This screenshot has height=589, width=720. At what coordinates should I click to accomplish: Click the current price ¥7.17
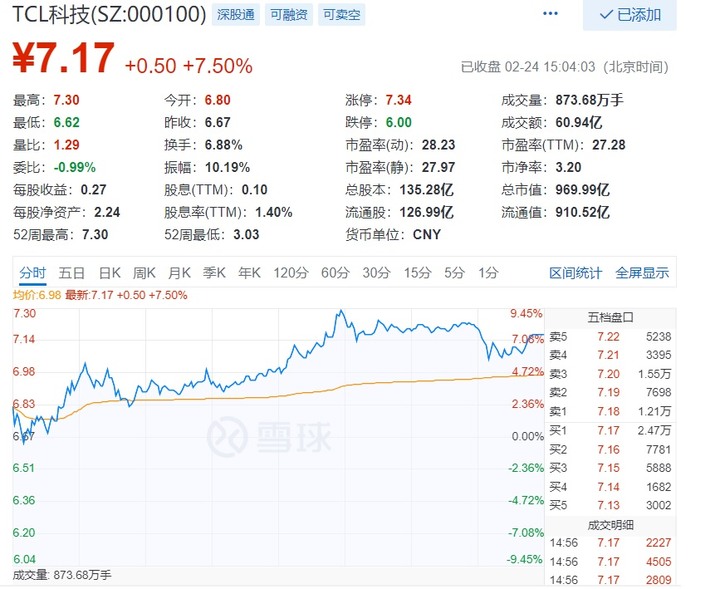point(63,58)
